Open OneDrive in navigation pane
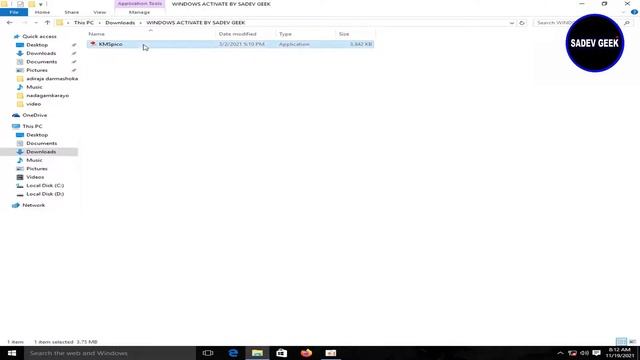Viewport: 640px width, 360px height. coord(34,115)
